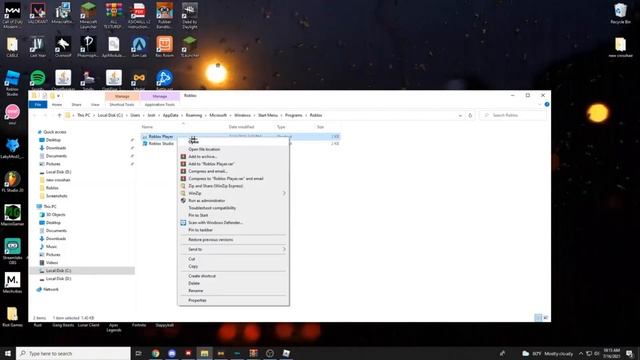Select Quick access in navigation pane
Image resolution: width=640 pixels, height=360 pixels.
click(55, 132)
